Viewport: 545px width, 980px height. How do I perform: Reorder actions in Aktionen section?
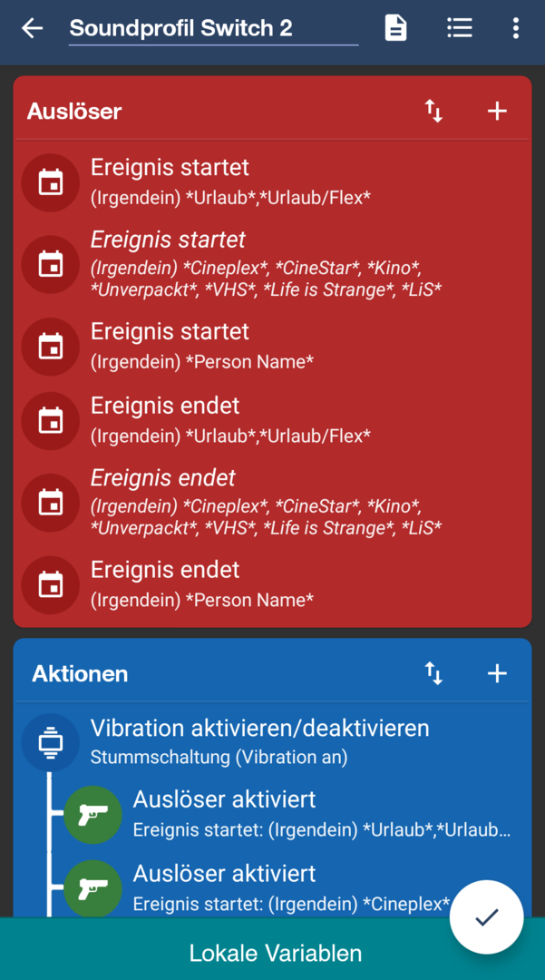[x=433, y=673]
